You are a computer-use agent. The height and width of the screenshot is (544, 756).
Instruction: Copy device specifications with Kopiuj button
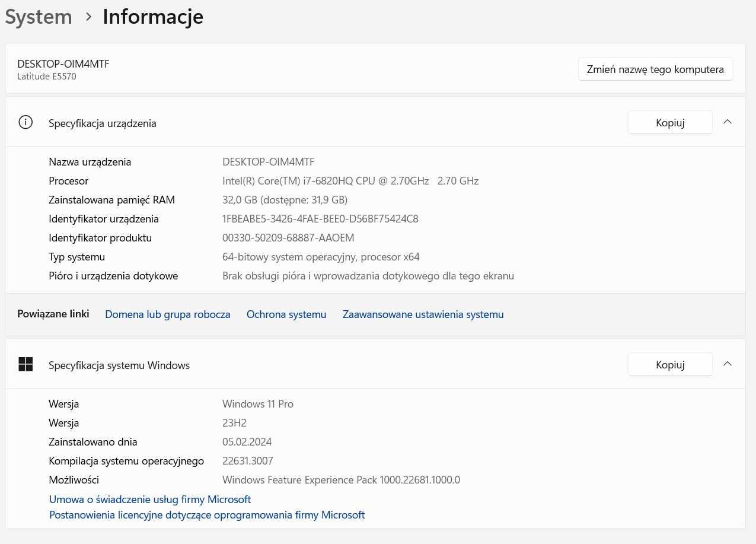point(670,122)
